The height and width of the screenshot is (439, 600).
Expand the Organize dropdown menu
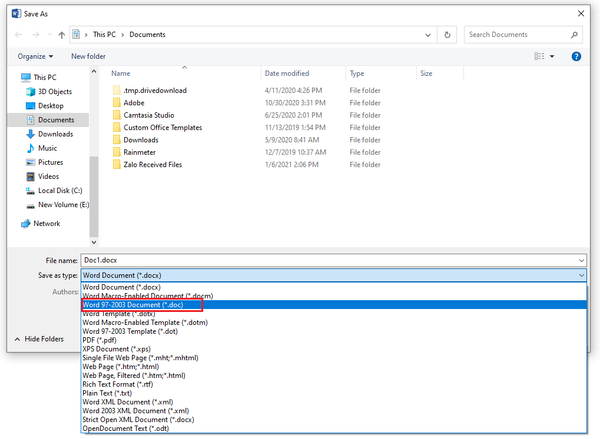point(36,57)
